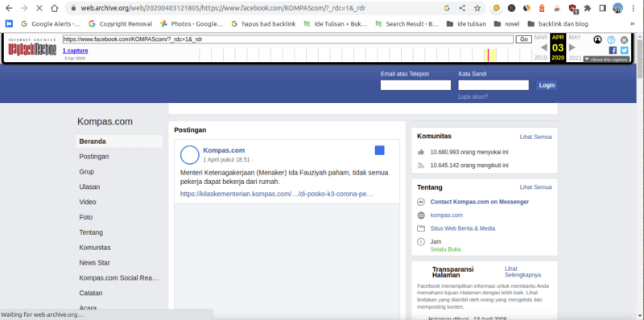Open the dark circular K extension icon
This screenshot has width=644, height=320.
coord(511,8)
